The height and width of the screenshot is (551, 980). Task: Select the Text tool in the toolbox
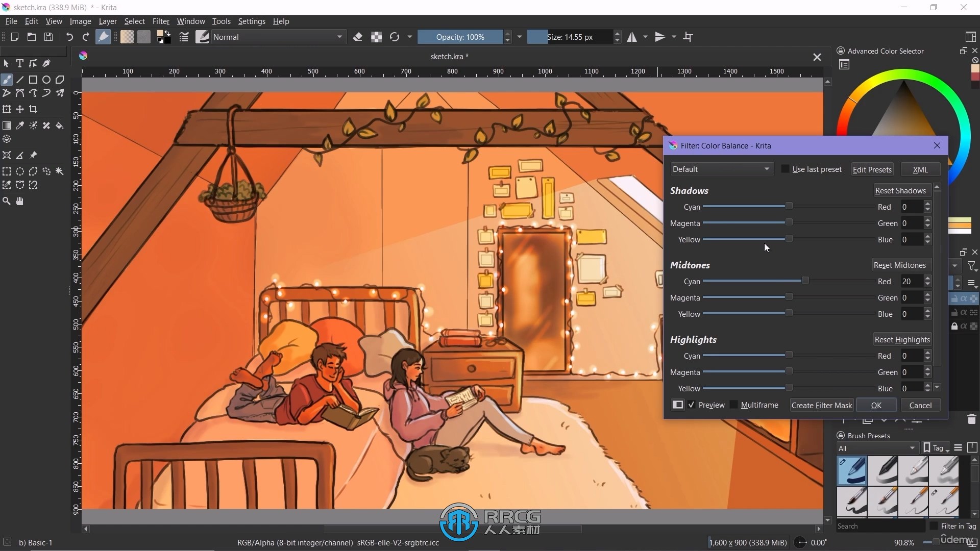pyautogui.click(x=20, y=63)
